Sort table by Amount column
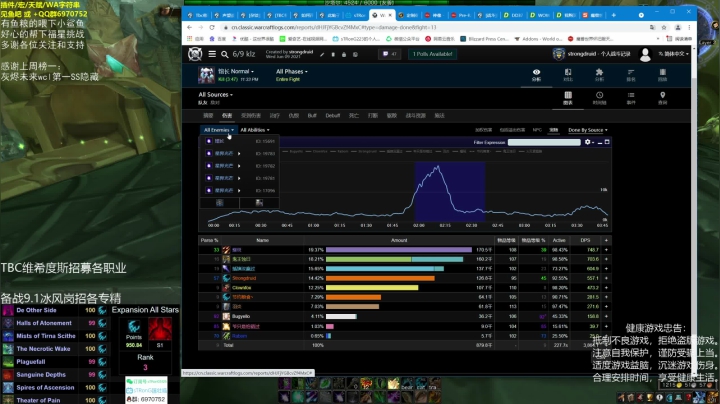 (399, 240)
